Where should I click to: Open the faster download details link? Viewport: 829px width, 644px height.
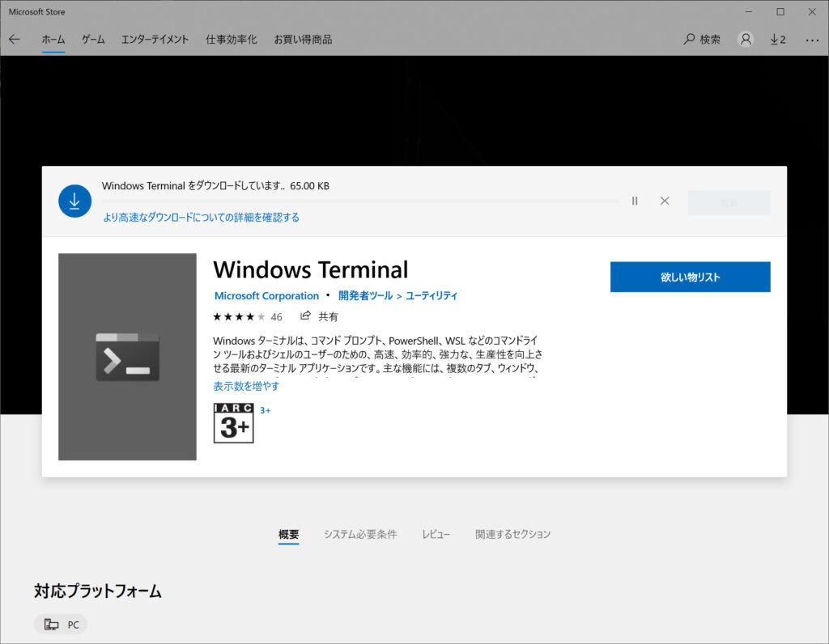[x=201, y=217]
